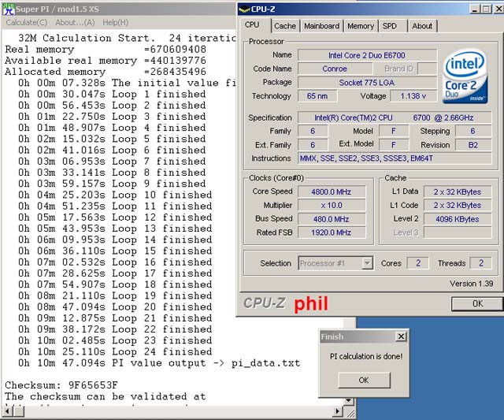
Task: Switch to the Memory tab
Action: pos(361,26)
